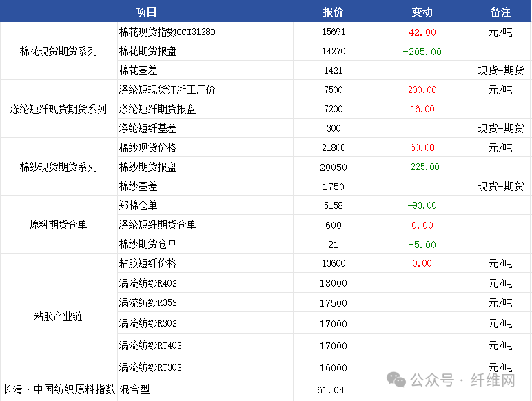Select the price value 7200
Viewport: 532px width, 401px height.
point(334,110)
